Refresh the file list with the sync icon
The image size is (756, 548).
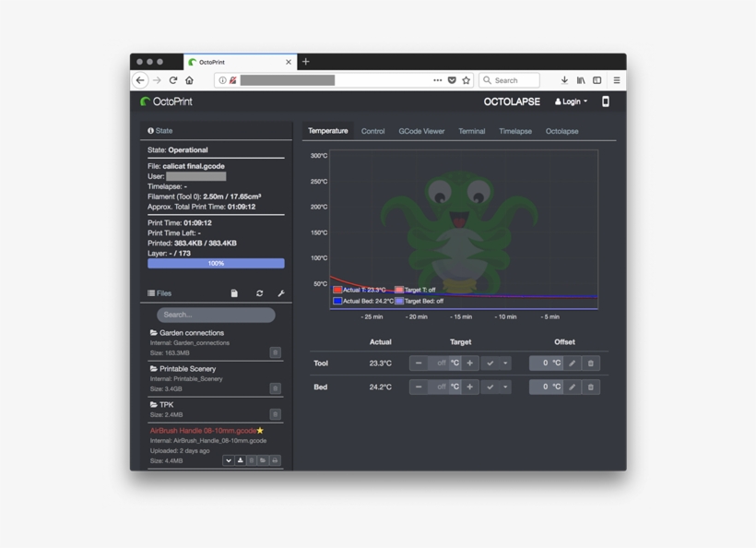(x=259, y=293)
